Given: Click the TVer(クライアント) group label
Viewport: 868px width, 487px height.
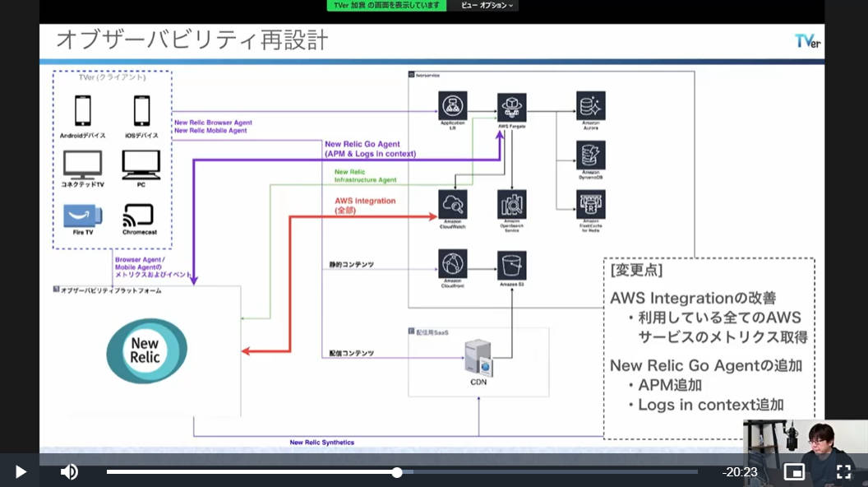Looking at the screenshot, I should click(x=113, y=77).
